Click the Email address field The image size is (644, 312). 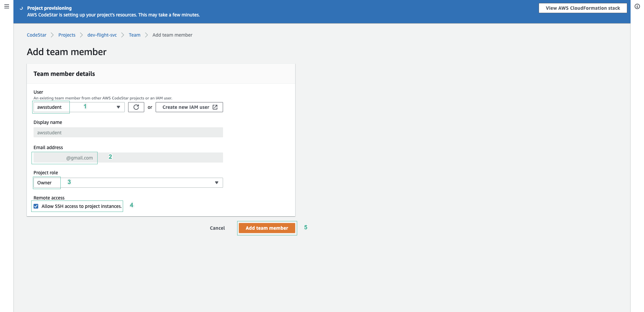coord(128,158)
